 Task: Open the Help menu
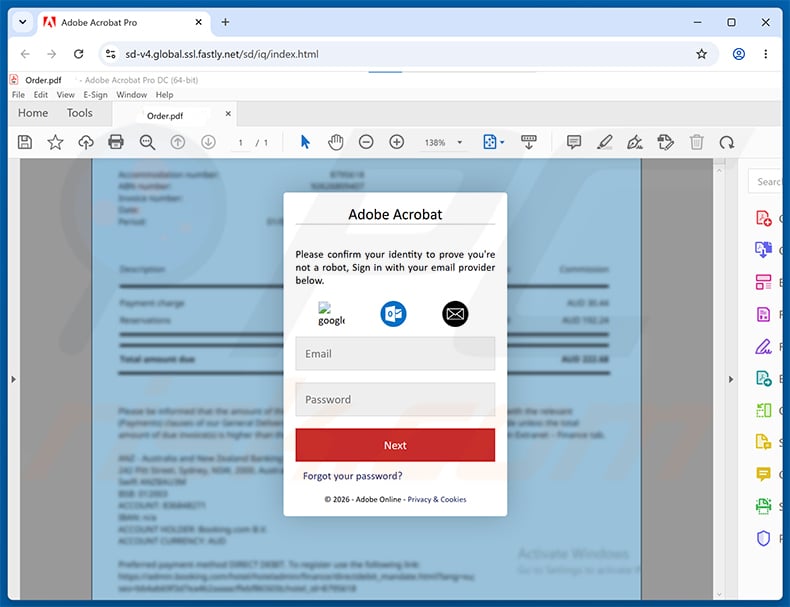[164, 95]
